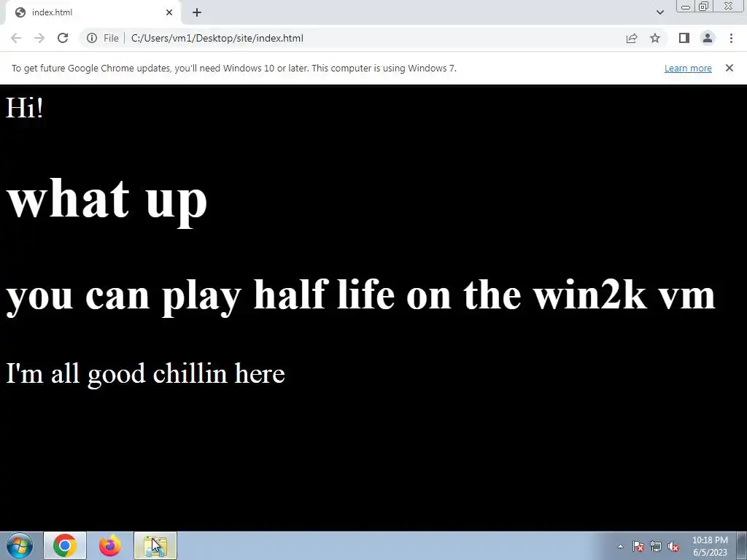Open the Windows Start menu
Image resolution: width=747 pixels, height=560 pixels.
(x=20, y=545)
